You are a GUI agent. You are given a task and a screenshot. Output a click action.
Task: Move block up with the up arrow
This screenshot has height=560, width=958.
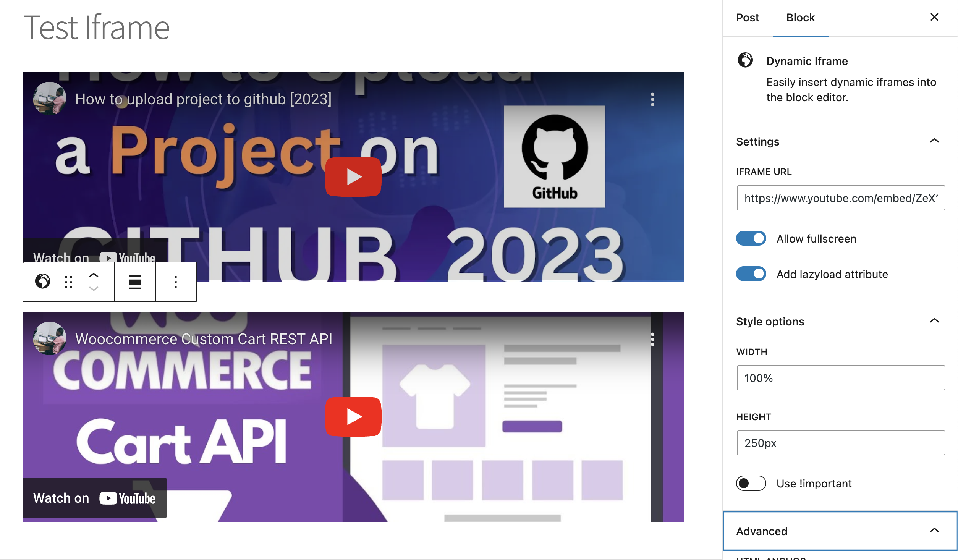94,275
